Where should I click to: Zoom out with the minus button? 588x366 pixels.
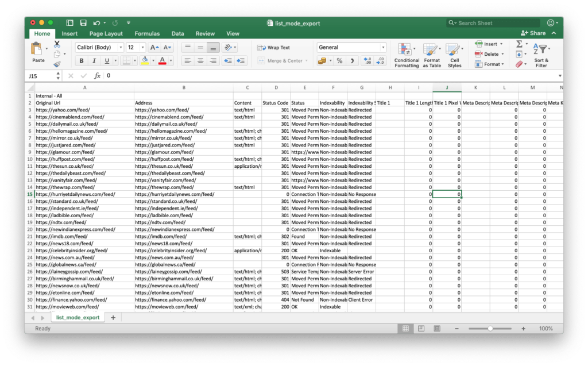click(x=457, y=329)
